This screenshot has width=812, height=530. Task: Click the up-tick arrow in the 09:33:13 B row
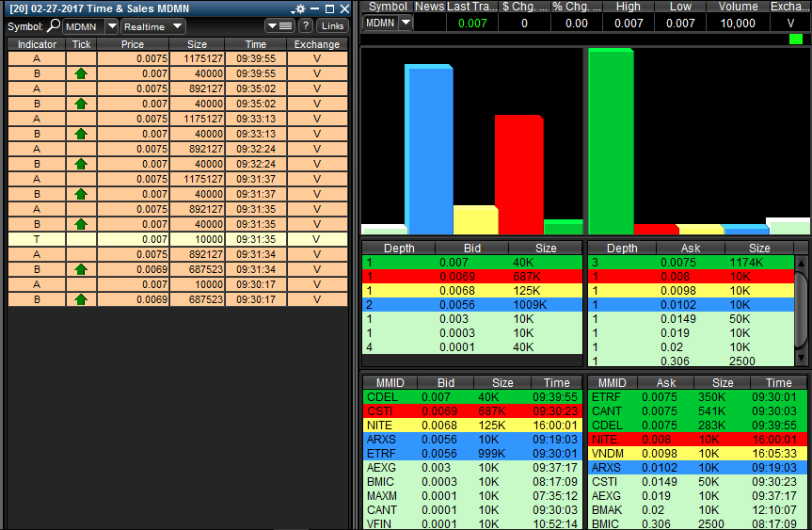click(x=81, y=134)
